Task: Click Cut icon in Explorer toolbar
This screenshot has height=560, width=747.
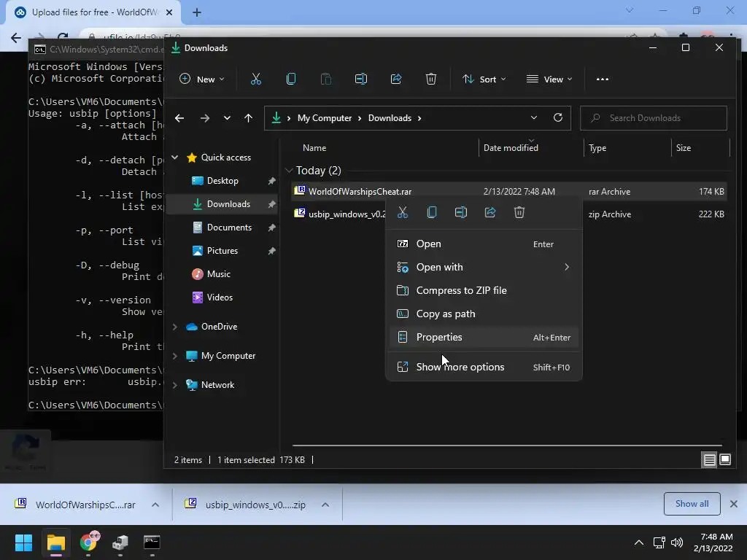Action: click(256, 79)
